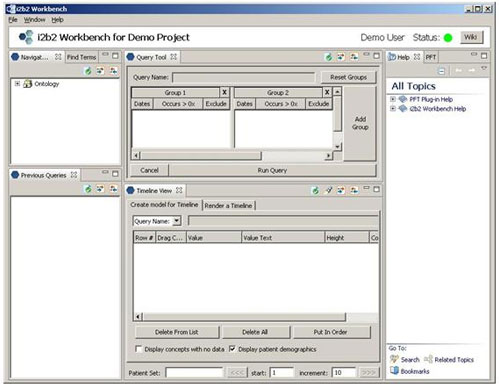The height and width of the screenshot is (387, 499).
Task: Click the Related Topics icon
Action: [428, 359]
